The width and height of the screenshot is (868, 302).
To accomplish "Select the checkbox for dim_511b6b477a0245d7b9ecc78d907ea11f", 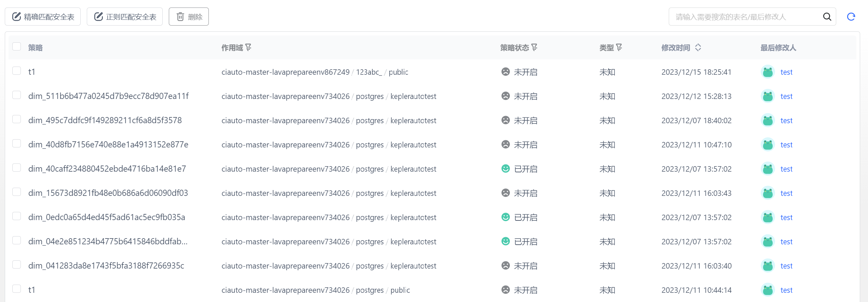I will point(17,95).
